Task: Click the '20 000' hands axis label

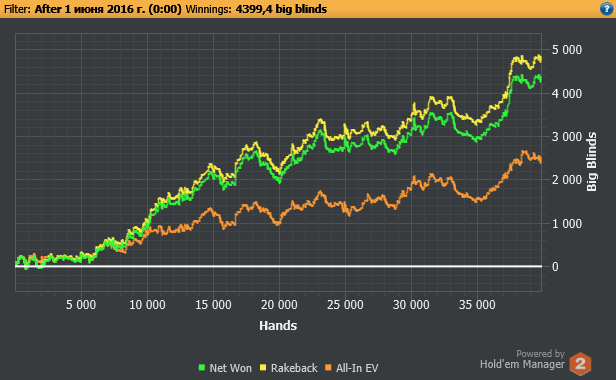Action: point(279,305)
